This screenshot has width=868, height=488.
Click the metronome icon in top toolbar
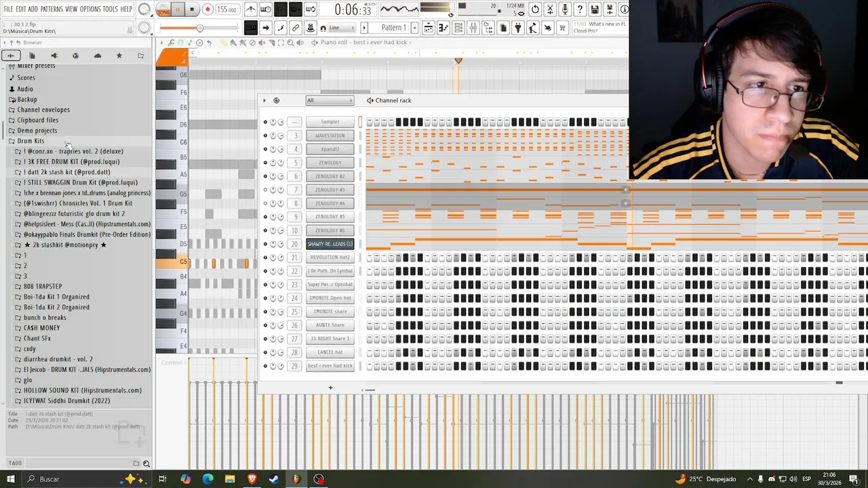pyautogui.click(x=251, y=9)
